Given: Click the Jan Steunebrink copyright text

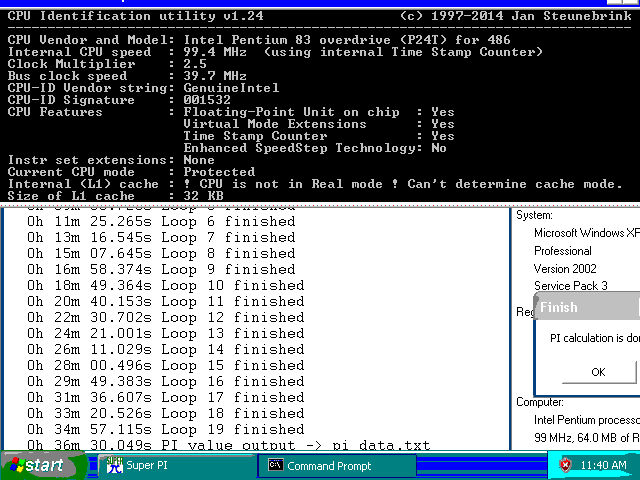Looking at the screenshot, I should 516,16.
